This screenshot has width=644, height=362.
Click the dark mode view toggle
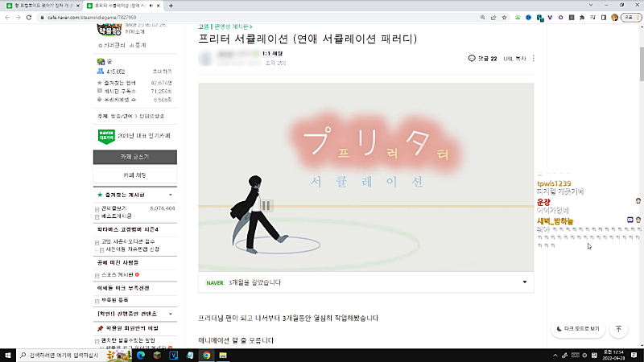(578, 329)
